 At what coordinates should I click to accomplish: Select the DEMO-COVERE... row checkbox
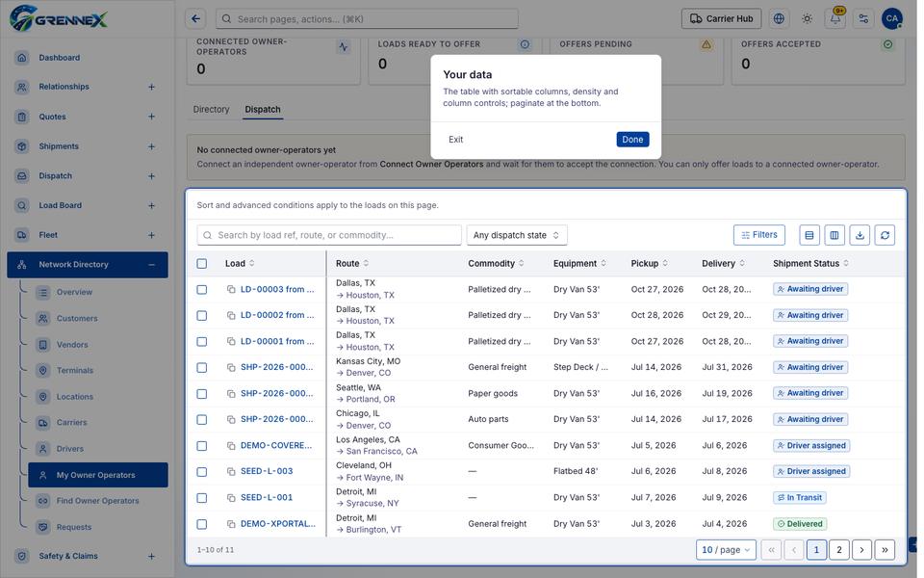coord(202,446)
